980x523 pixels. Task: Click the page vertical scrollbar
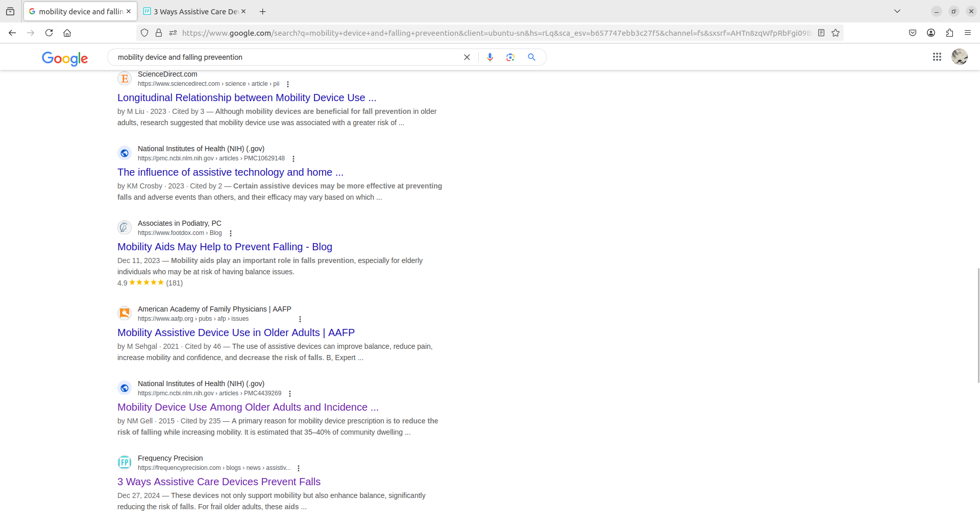pyautogui.click(x=978, y=325)
